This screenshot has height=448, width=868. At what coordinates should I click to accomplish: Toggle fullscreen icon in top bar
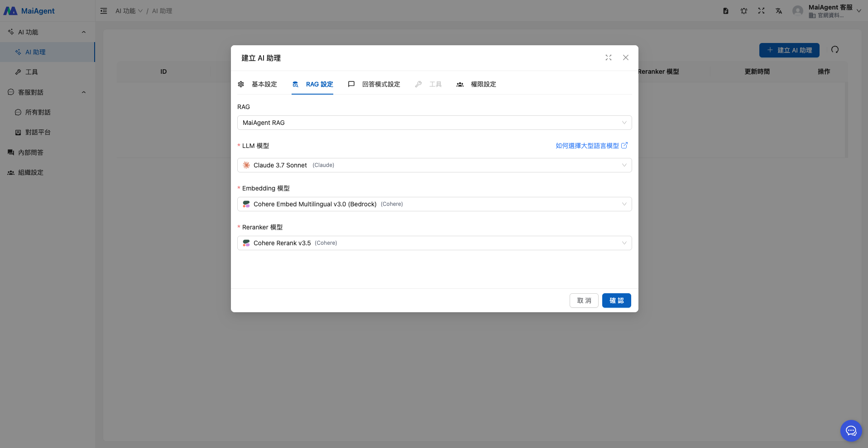point(761,11)
